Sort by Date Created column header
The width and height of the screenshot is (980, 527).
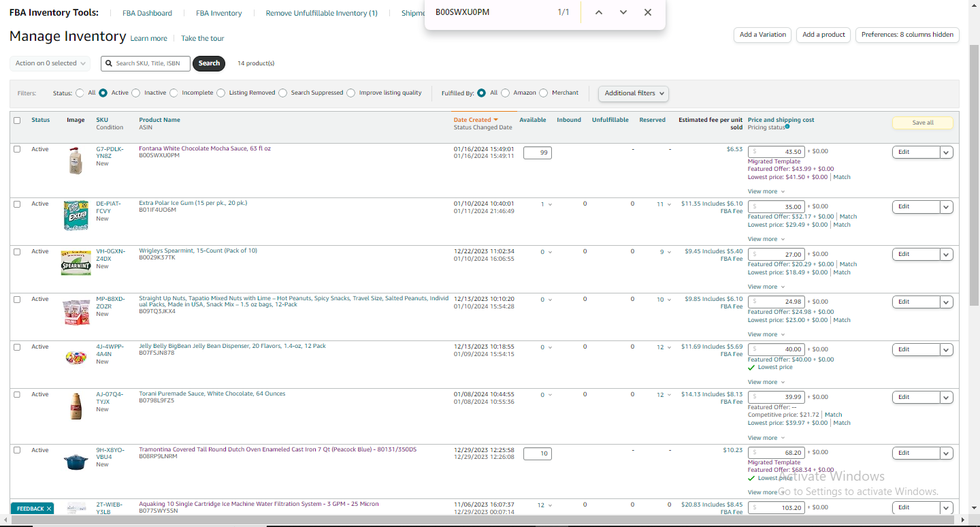pos(476,120)
